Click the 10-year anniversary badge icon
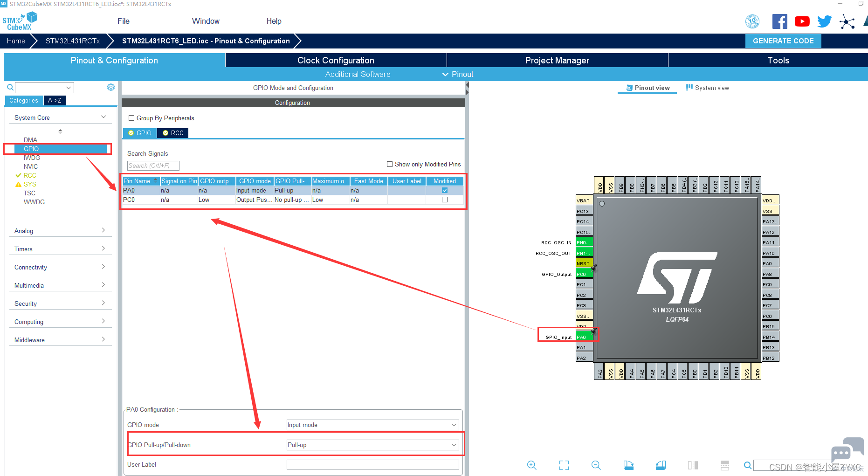 point(752,21)
